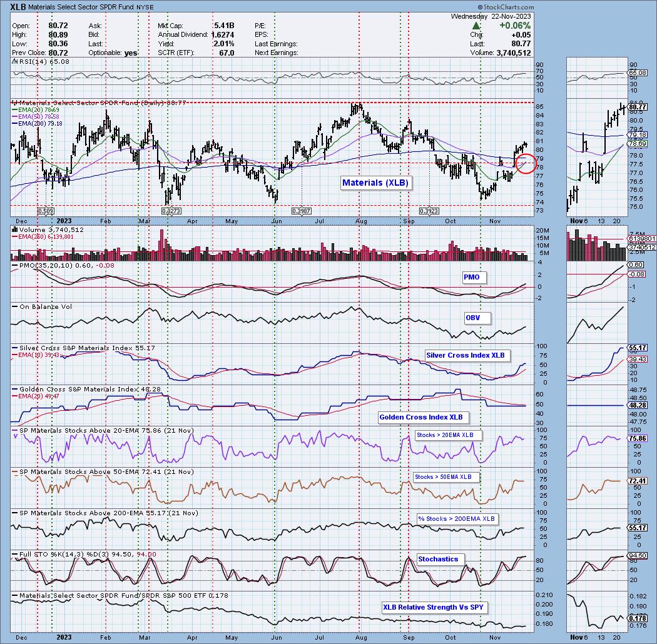The image size is (657, 644).
Task: Click the 72.41 stocks above 50-EMA tag
Action: pos(638,481)
